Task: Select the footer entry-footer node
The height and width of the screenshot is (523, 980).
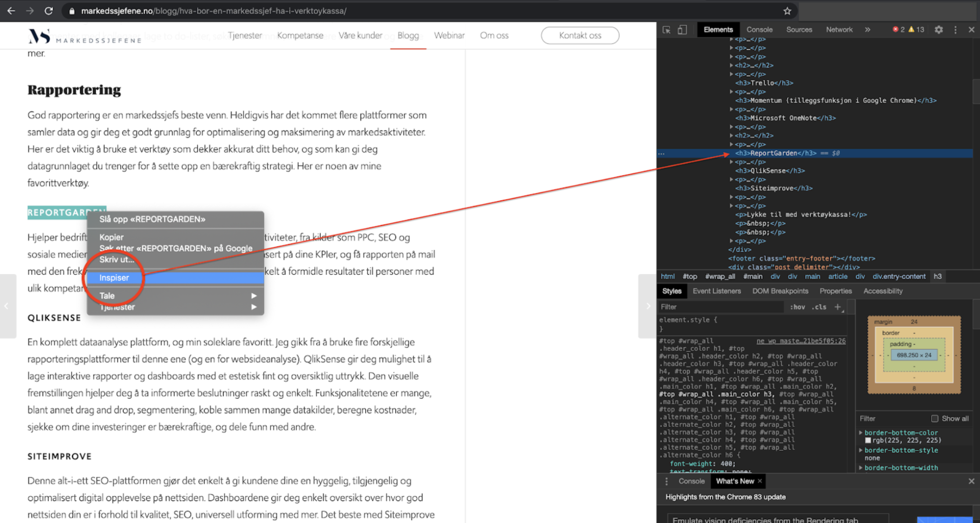Action: (x=801, y=258)
